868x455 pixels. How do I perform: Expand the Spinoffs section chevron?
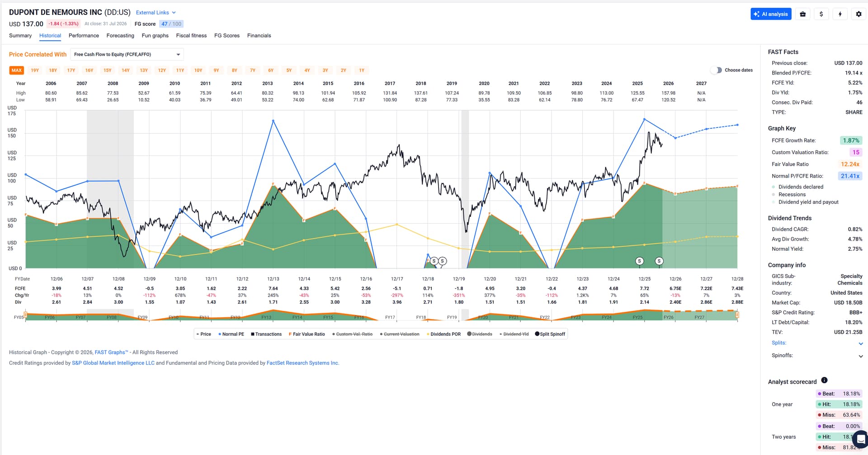(860, 356)
